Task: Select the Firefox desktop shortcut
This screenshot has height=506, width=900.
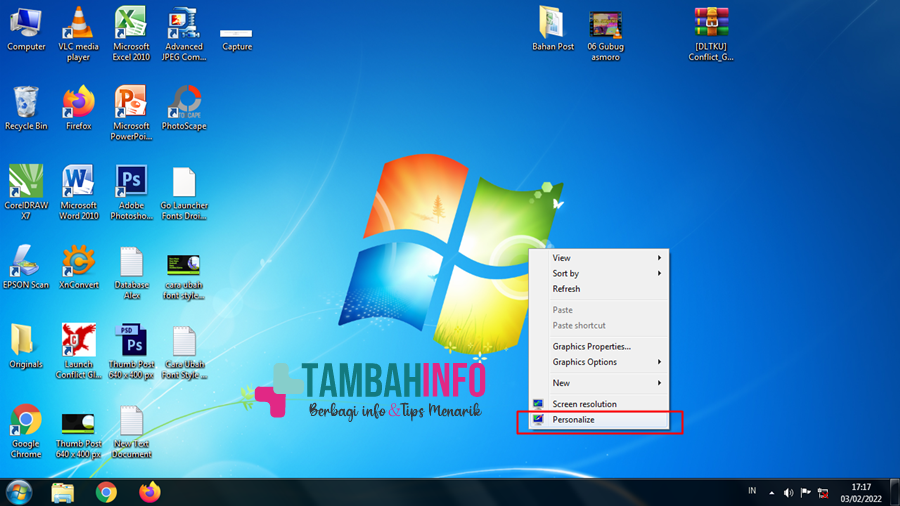Action: coord(79,109)
